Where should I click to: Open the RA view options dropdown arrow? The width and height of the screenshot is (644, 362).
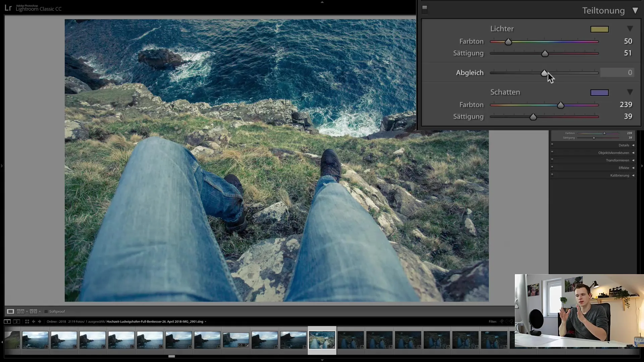tap(27, 312)
